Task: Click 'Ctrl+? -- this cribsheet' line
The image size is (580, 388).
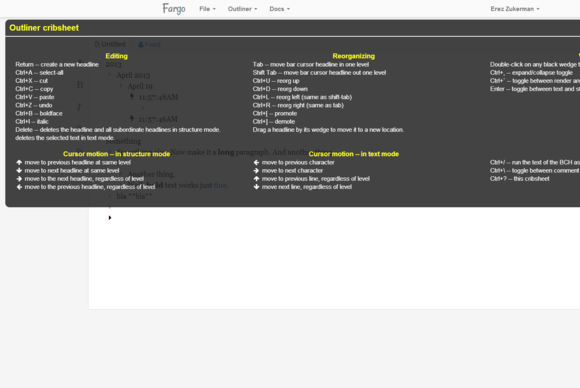Action: click(x=519, y=178)
